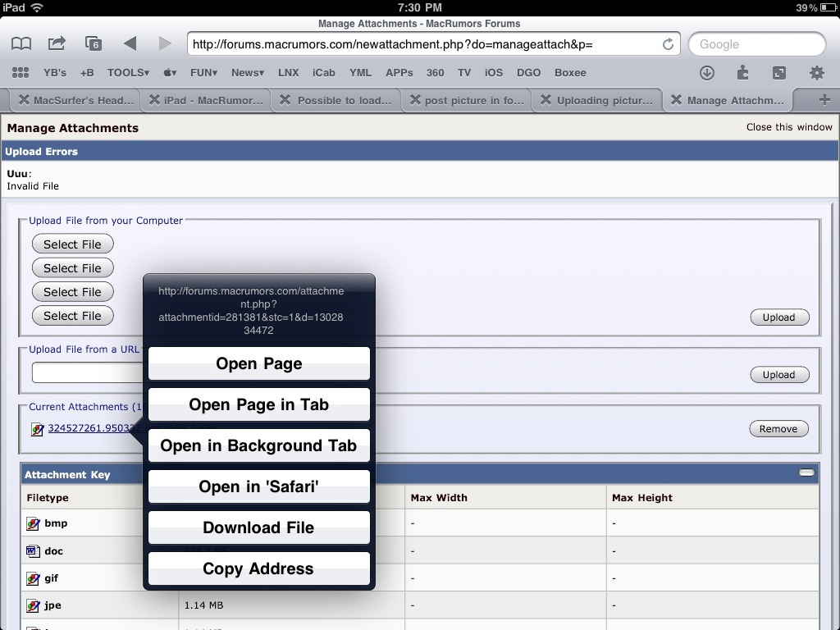Click the jpe filetype icon

coord(33,605)
